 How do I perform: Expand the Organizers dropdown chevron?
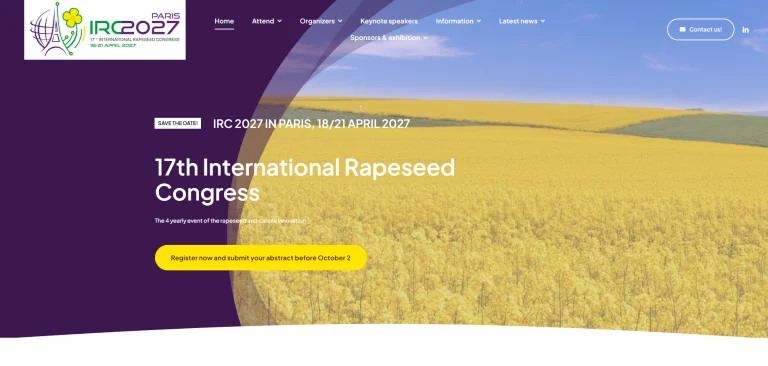pos(340,21)
